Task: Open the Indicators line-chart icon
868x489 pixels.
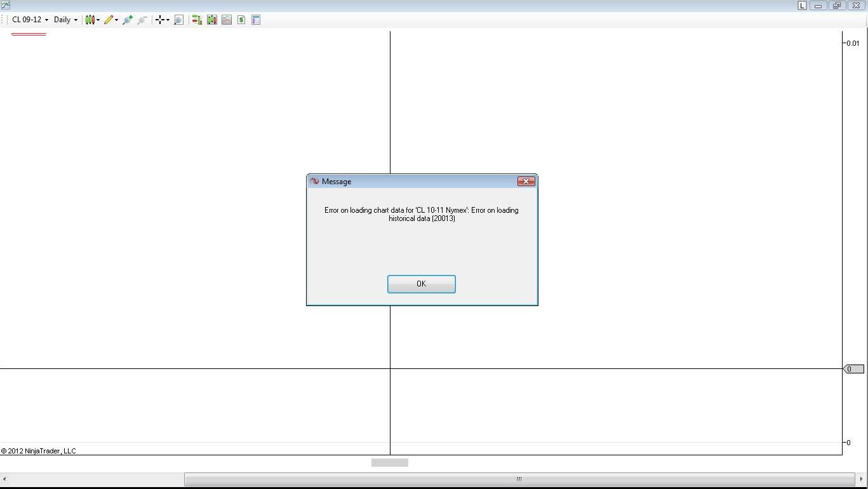Action: (227, 20)
